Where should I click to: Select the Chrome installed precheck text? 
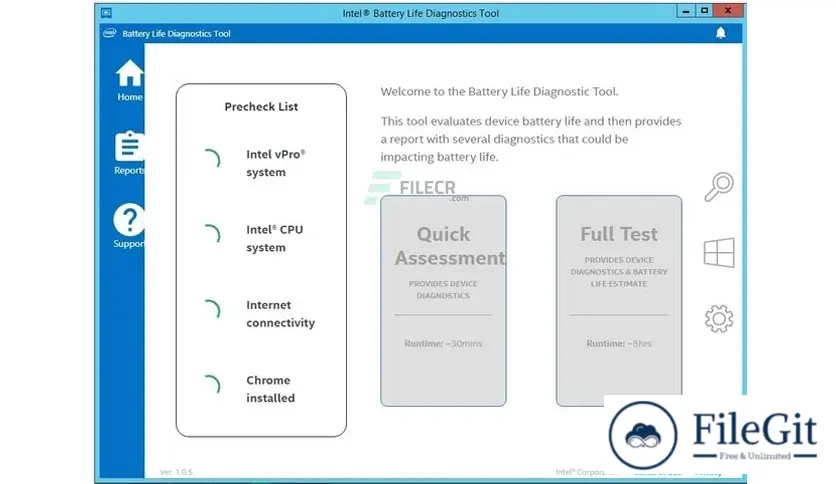[270, 389]
